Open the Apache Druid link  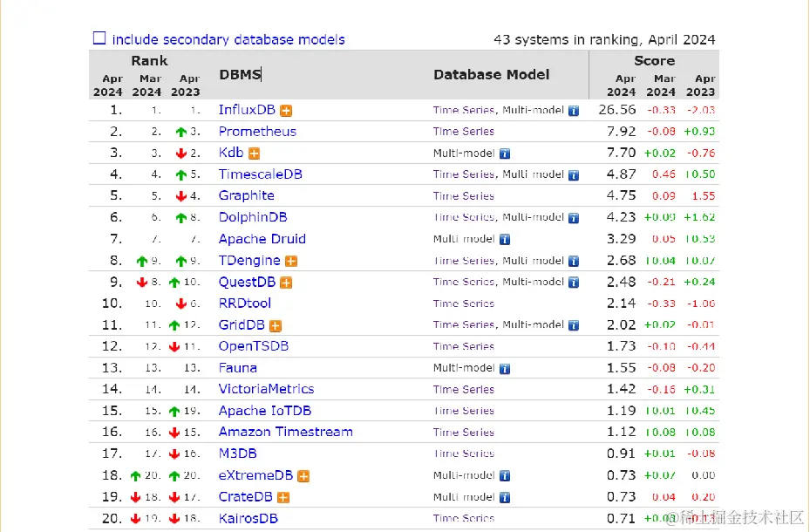[x=262, y=239]
